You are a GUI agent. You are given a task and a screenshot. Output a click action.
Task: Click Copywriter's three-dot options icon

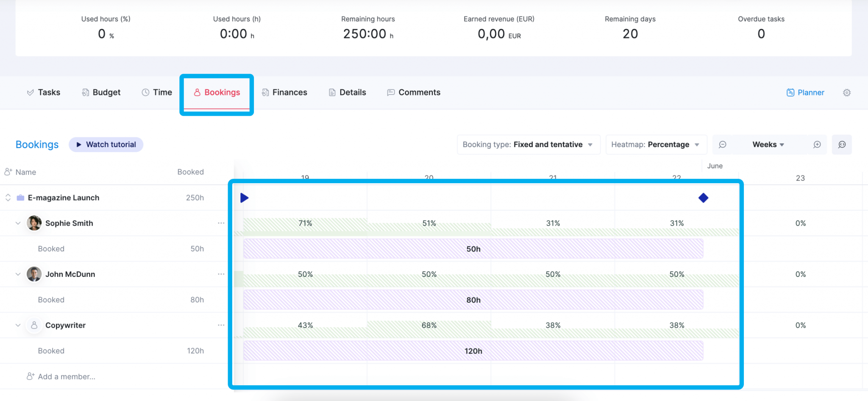click(221, 325)
